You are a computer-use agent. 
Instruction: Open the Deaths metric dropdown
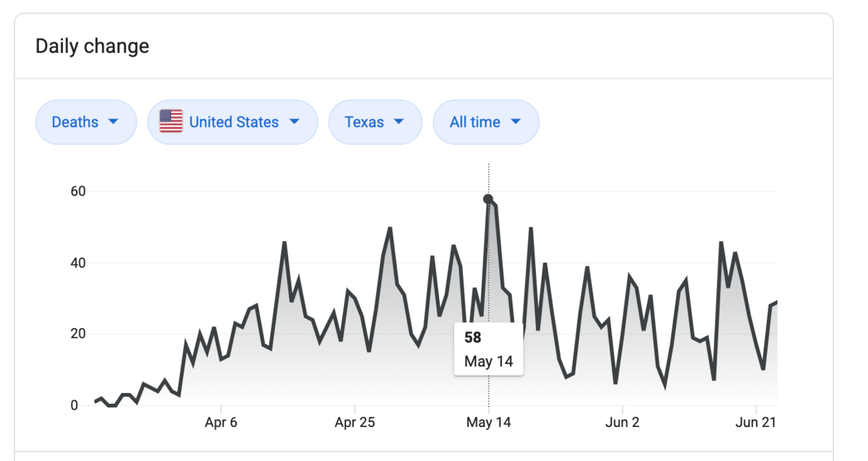(85, 122)
